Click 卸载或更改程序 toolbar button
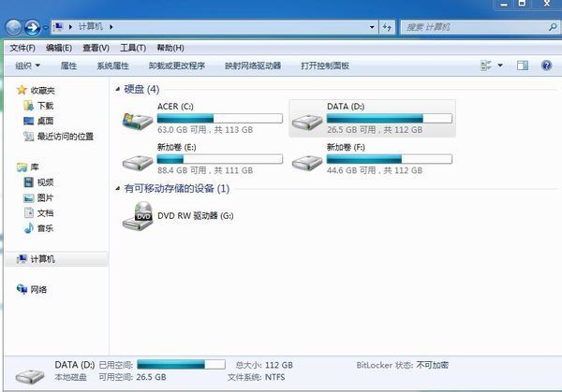 pyautogui.click(x=177, y=65)
